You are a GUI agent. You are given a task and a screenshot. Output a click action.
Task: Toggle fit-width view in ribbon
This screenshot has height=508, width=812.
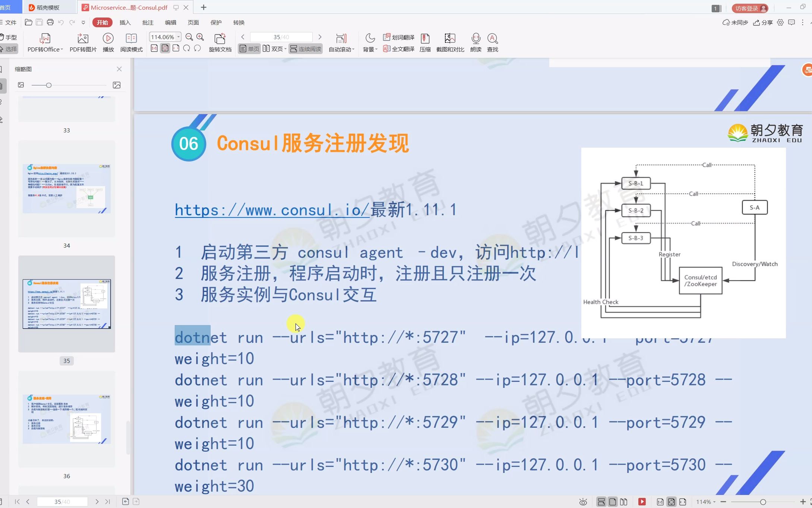[x=176, y=48]
